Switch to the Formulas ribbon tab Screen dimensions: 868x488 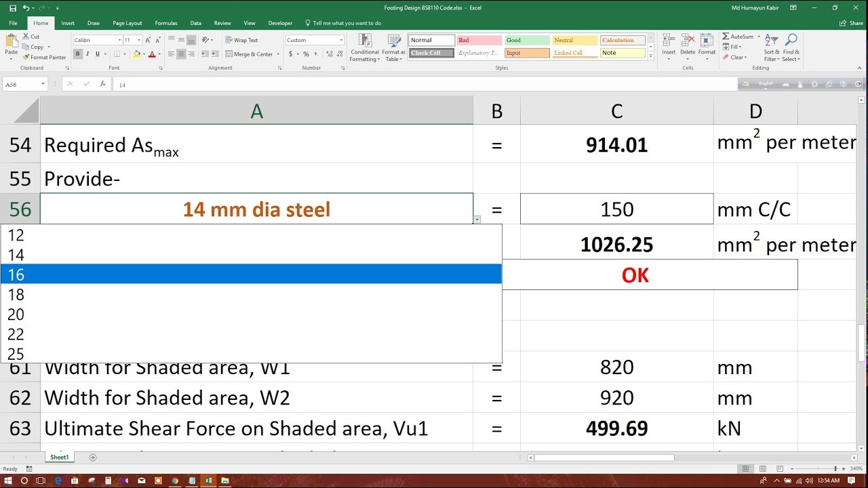tap(166, 23)
